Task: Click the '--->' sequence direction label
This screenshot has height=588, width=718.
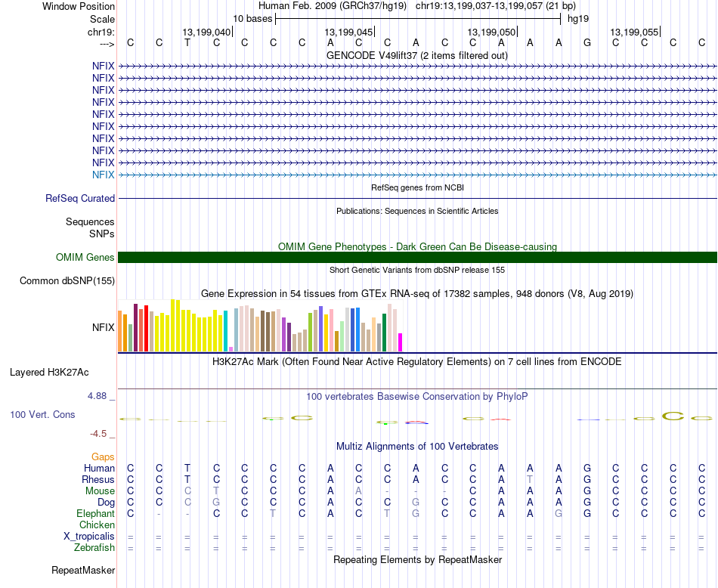Action: tap(107, 44)
